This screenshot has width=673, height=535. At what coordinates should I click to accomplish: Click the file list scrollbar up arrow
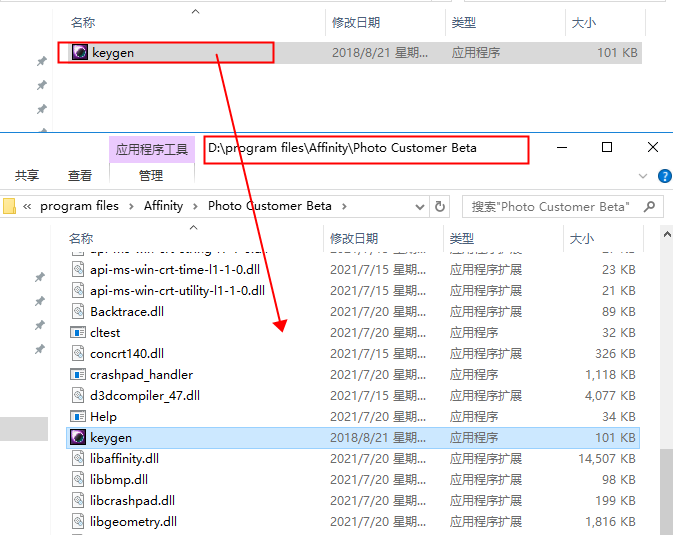[667, 234]
